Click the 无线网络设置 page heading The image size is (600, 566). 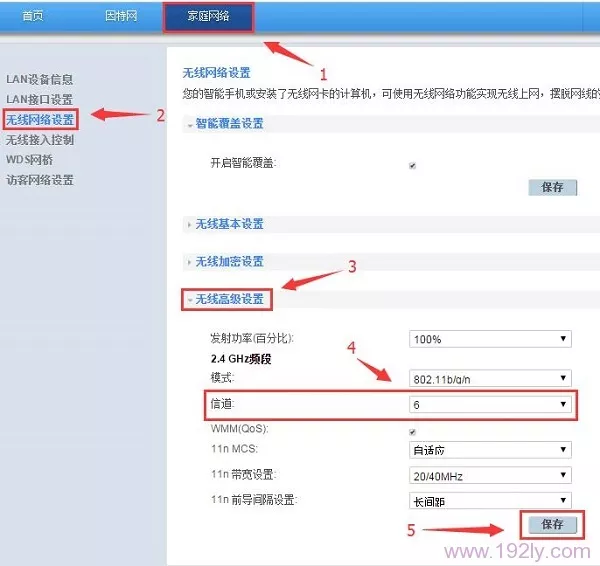pyautogui.click(x=217, y=73)
